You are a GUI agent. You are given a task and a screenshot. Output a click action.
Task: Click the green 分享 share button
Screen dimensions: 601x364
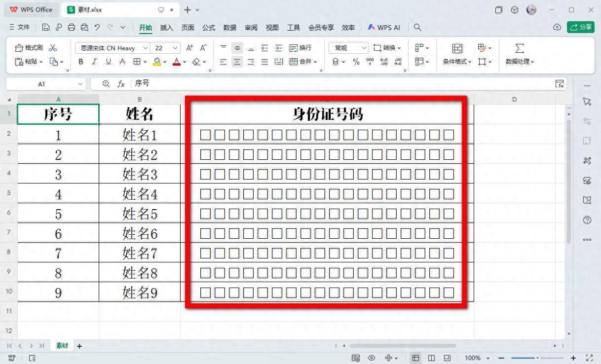pyautogui.click(x=580, y=27)
